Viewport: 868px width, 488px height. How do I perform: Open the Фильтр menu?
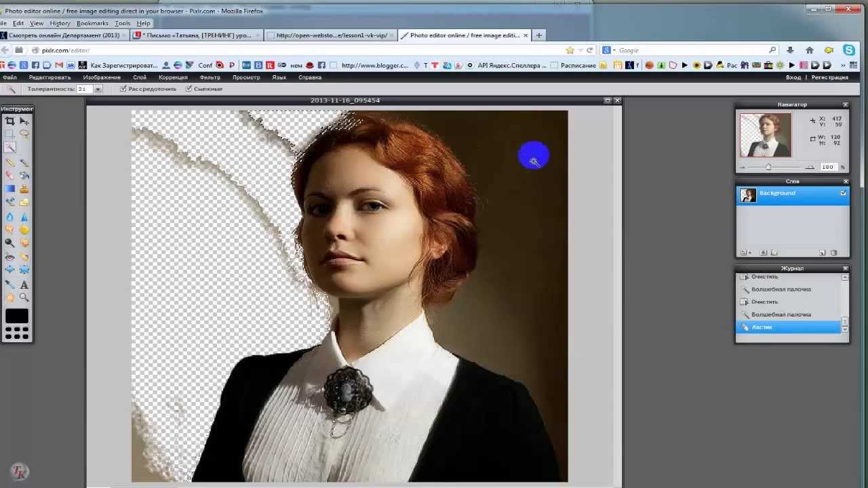point(210,77)
